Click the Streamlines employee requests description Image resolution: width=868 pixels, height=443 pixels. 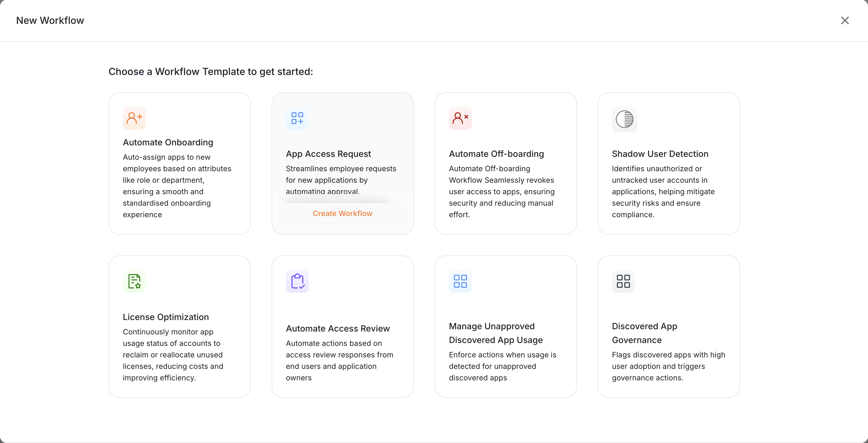(341, 180)
